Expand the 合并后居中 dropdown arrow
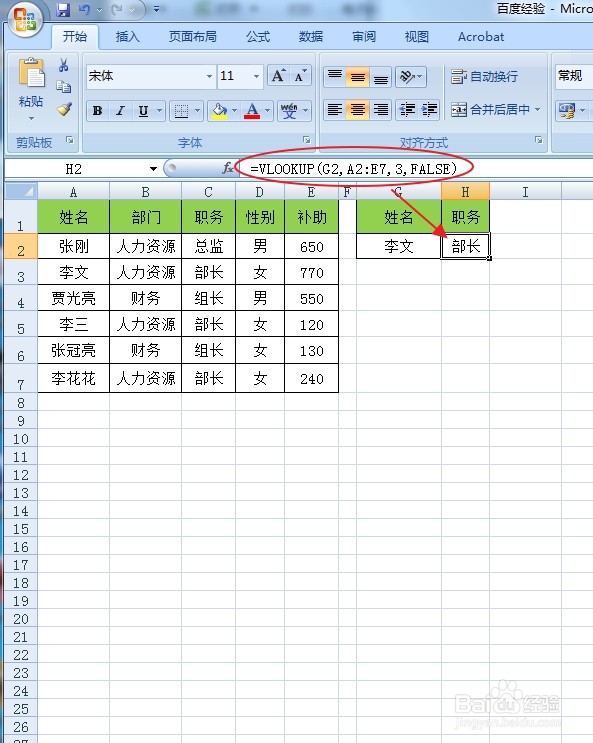Image resolution: width=593 pixels, height=743 pixels. [x=538, y=110]
